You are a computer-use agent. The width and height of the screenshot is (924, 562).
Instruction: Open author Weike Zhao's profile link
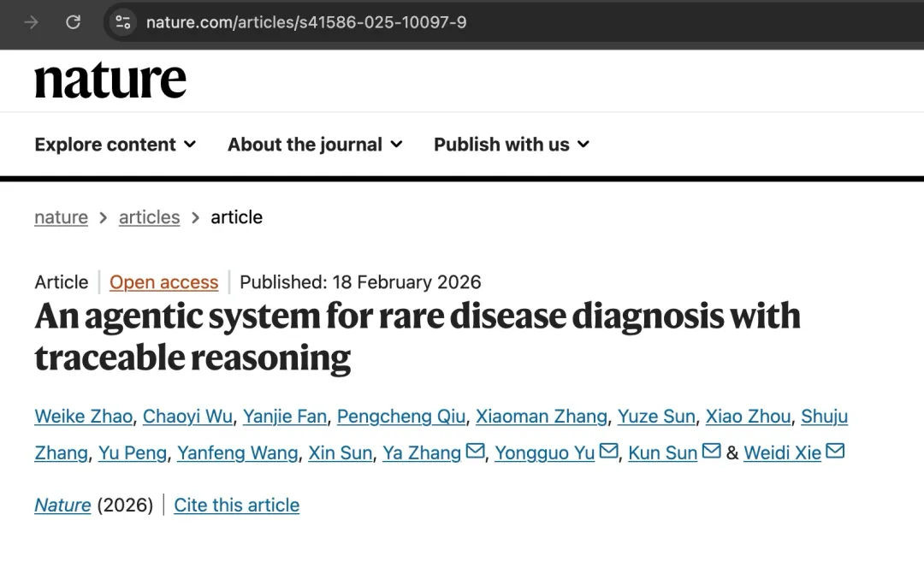pos(83,417)
